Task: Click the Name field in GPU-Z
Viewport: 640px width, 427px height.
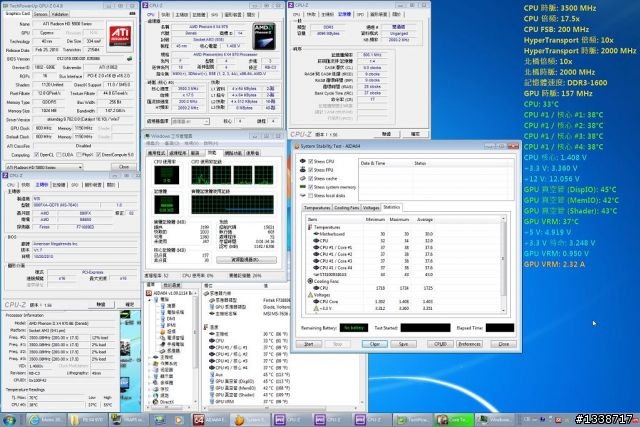Action: click(x=69, y=24)
